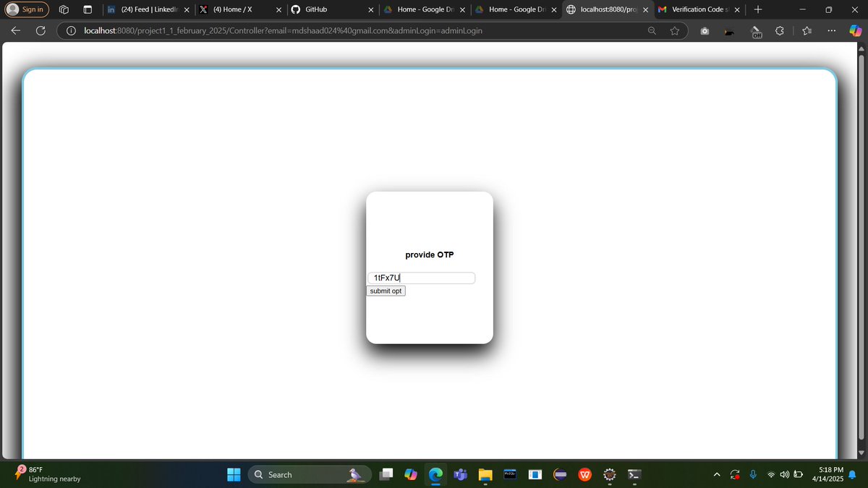868x488 pixels.
Task: Open the Wi-Fi network tray icon
Action: coord(771,474)
